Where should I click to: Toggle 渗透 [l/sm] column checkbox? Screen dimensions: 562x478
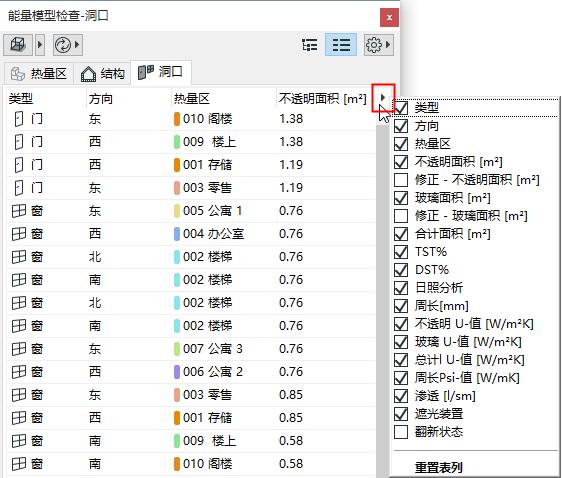coord(401,396)
